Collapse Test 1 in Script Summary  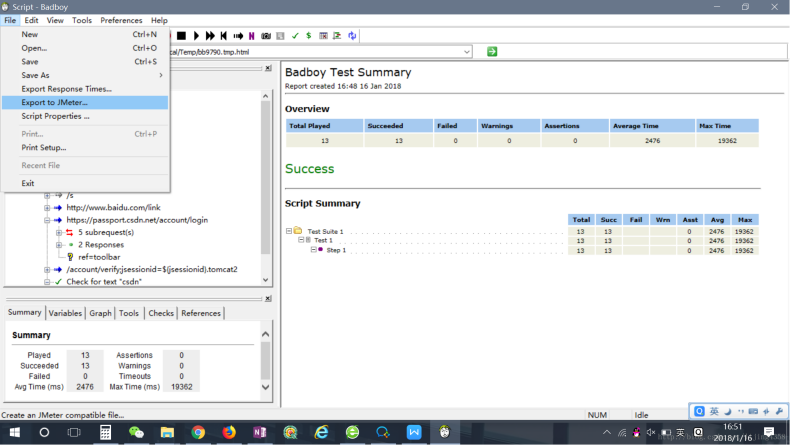[301, 240]
